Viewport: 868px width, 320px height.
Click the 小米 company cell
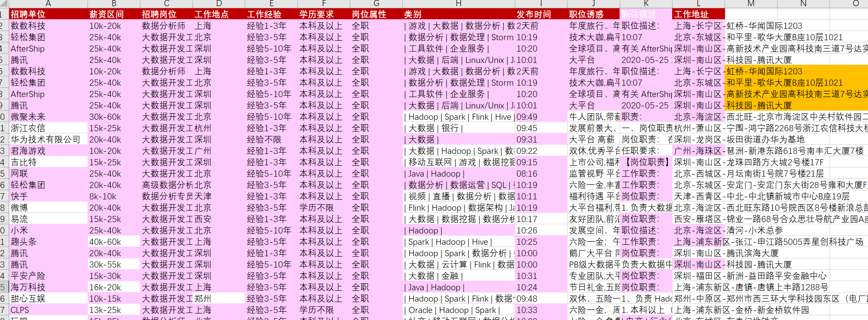(x=48, y=230)
